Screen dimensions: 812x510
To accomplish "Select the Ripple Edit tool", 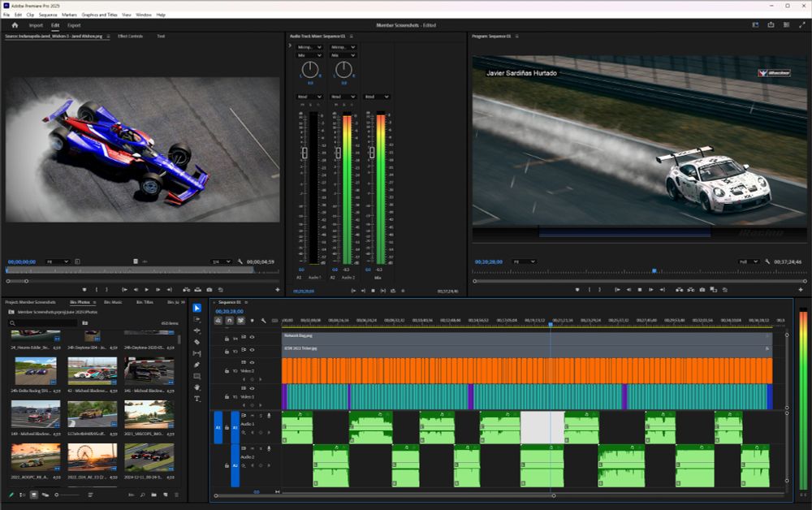I will 197,331.
